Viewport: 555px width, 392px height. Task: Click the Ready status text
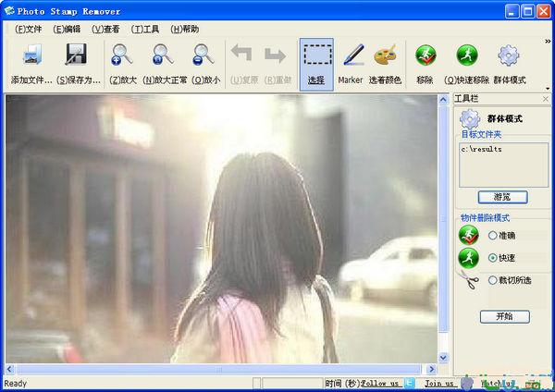15,384
